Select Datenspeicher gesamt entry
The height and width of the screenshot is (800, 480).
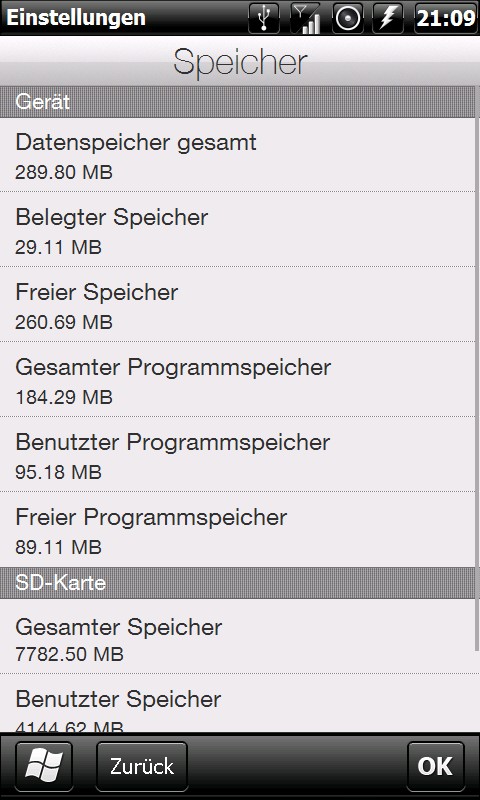[x=237, y=155]
